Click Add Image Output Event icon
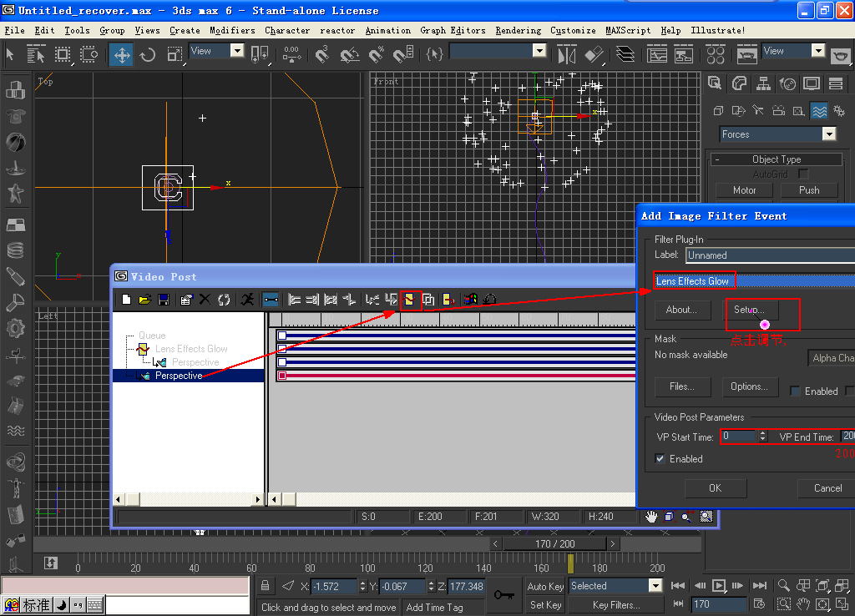Screen dimensions: 855x616 coord(448,300)
